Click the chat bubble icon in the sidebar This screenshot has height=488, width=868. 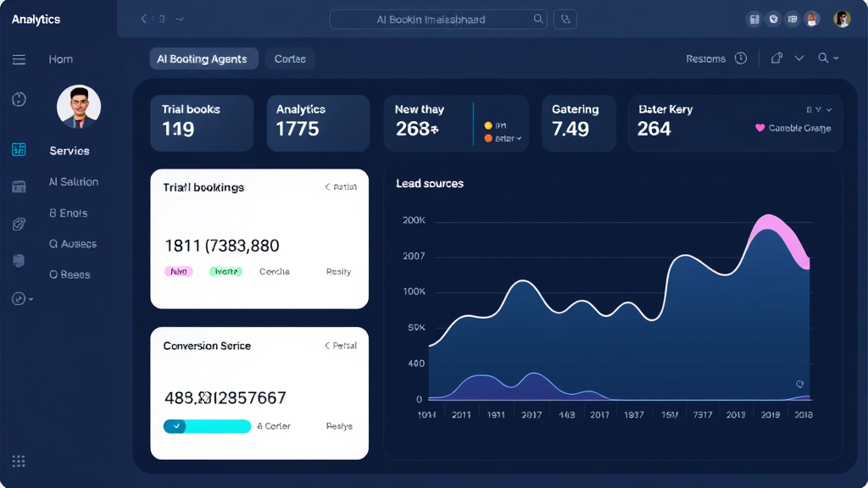click(19, 261)
